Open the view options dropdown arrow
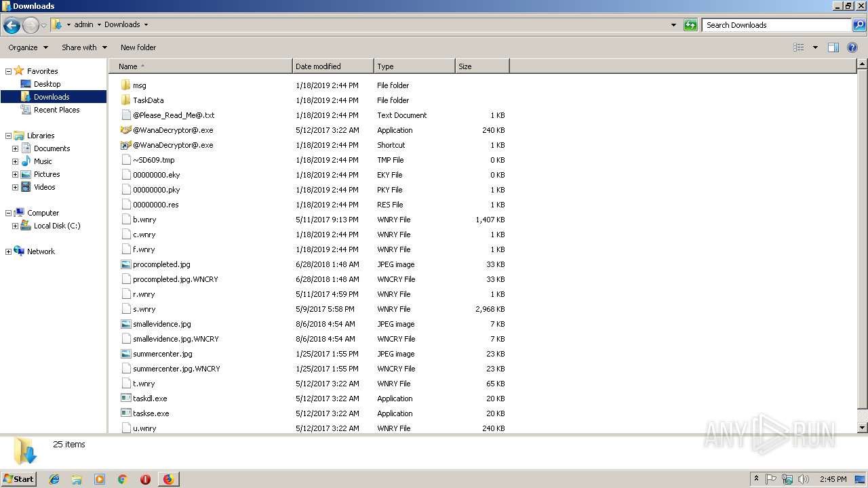The width and height of the screenshot is (868, 488). click(815, 47)
